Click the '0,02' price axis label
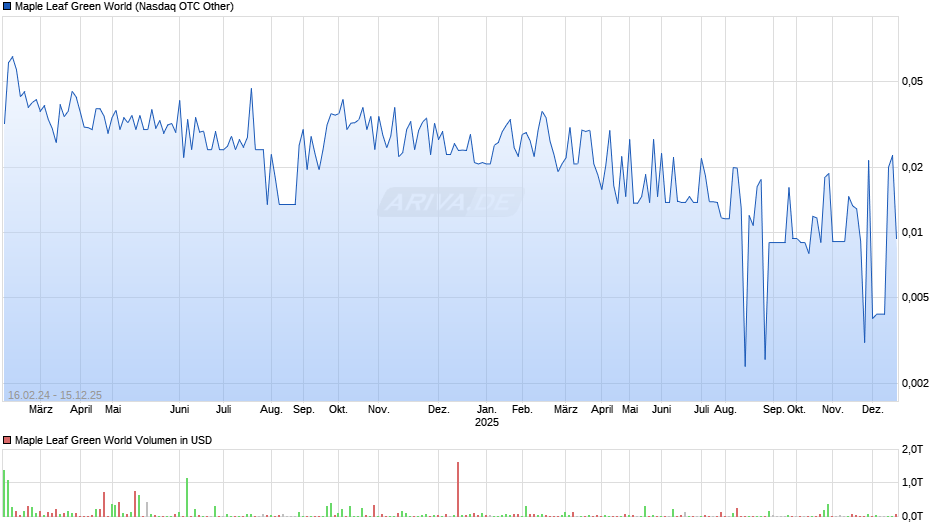The width and height of the screenshot is (940, 526). pos(912,167)
